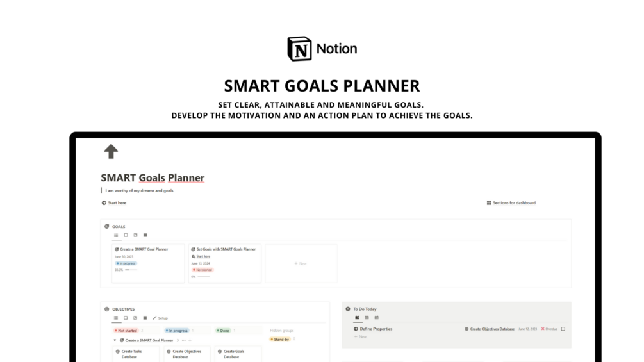This screenshot has height=362, width=644.
Task: Open the three-dots menu for the goal group
Action: (183, 340)
